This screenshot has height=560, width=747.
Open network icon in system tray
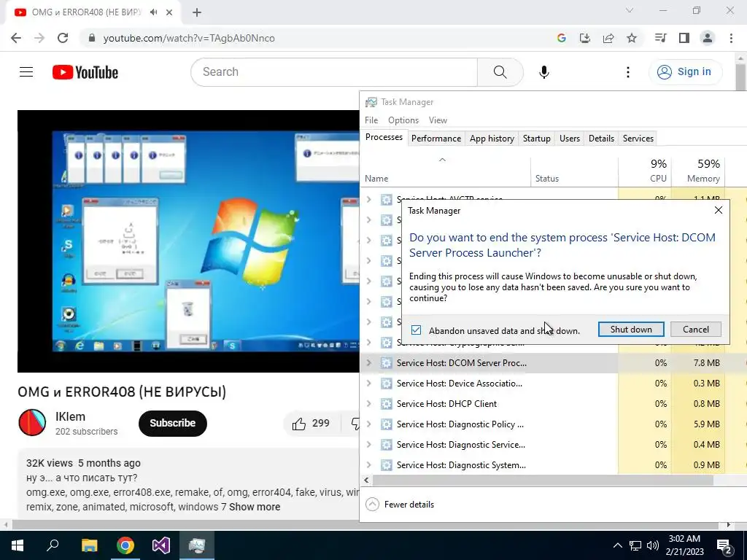pyautogui.click(x=635, y=545)
